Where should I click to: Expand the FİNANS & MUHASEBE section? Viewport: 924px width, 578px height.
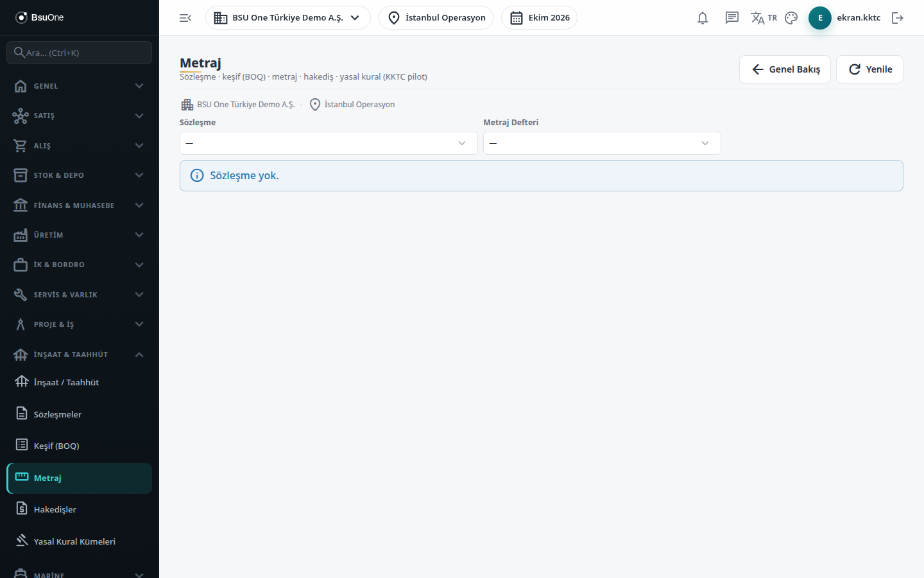80,206
